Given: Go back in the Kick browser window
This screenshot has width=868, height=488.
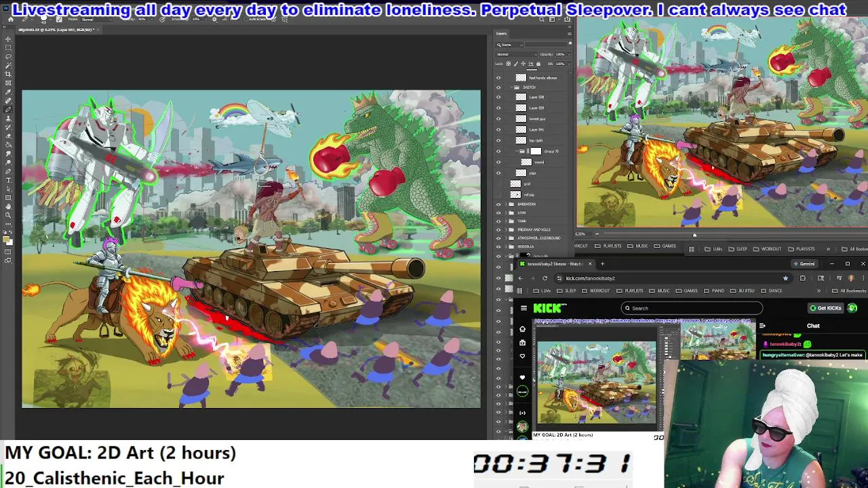Looking at the screenshot, I should click(x=521, y=279).
